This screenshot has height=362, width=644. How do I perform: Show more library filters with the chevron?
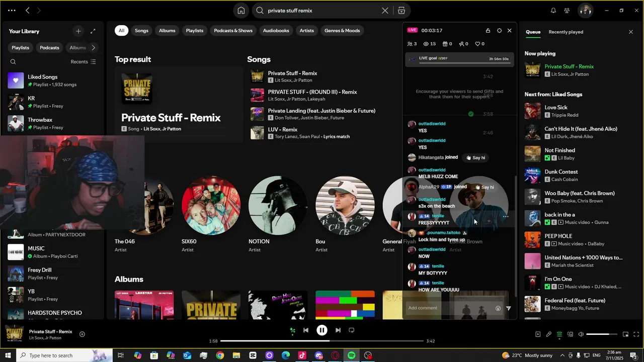click(93, 48)
